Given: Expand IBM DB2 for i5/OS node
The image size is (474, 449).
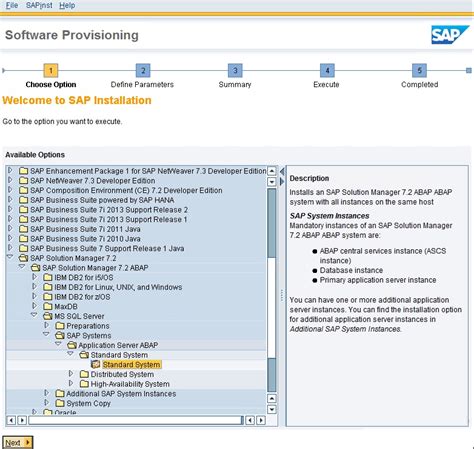Looking at the screenshot, I should click(34, 277).
